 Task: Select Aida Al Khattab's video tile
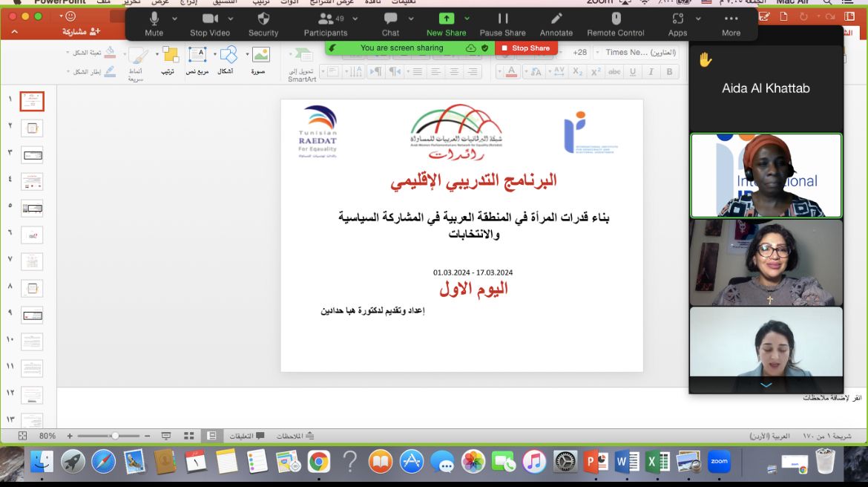[x=766, y=88]
